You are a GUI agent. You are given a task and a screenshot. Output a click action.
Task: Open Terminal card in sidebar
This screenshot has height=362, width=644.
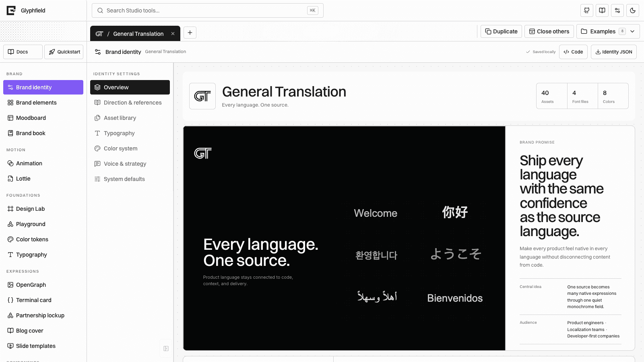tap(43, 300)
